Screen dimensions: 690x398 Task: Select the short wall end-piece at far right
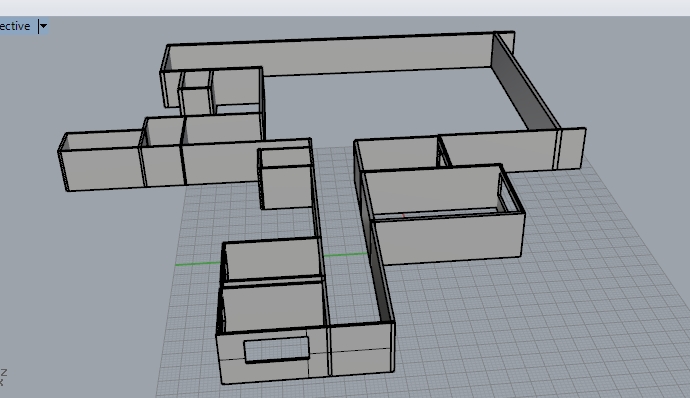coord(572,148)
